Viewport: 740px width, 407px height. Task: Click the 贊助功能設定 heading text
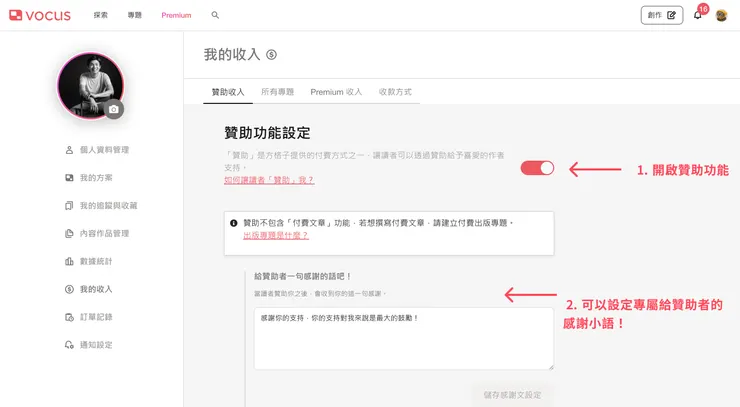click(267, 133)
